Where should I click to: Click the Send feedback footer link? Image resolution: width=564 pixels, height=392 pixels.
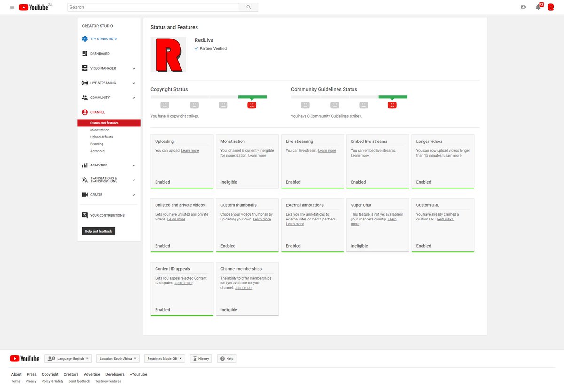[x=79, y=381]
